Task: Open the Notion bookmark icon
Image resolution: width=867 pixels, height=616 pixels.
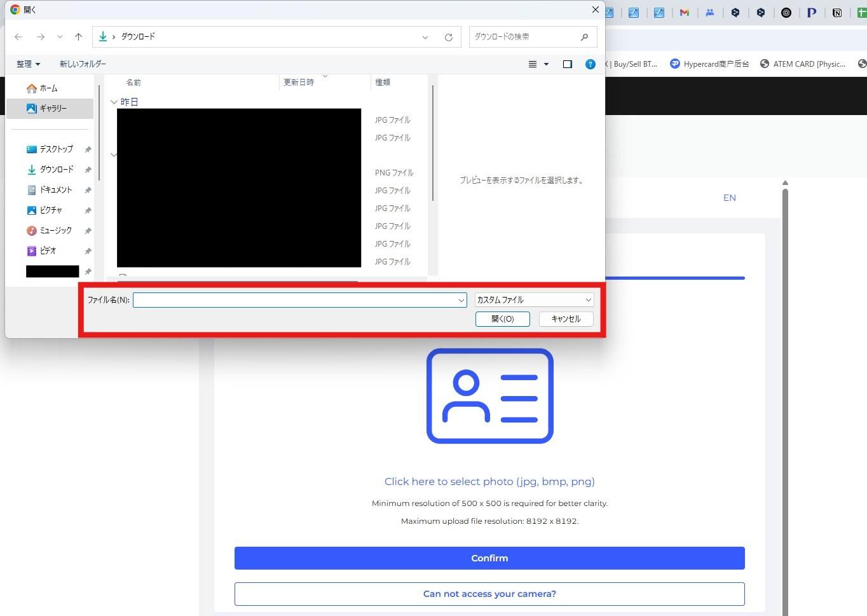Action: point(836,13)
